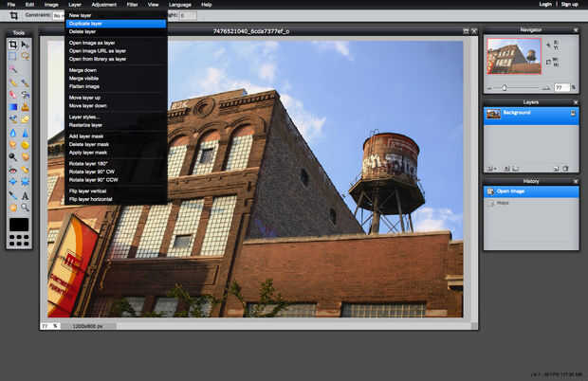Screen dimensions: 588x381
Task: Select the Magic Wand tool
Action: pos(12,69)
